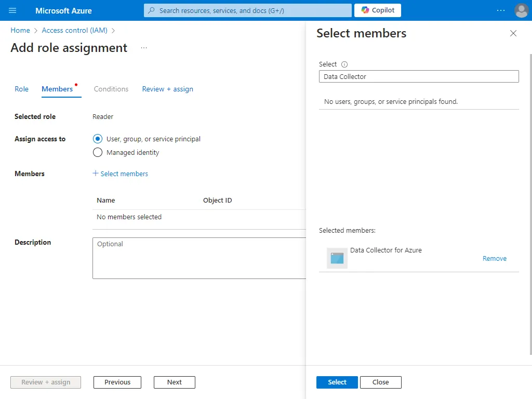Screen dimensions: 532x399
Task: Go to Home breadcrumb
Action: [20, 30]
